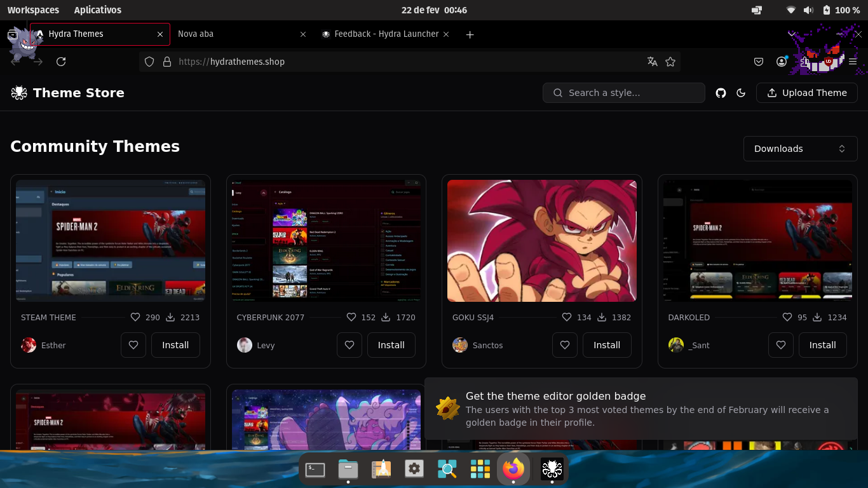Favorite the Cyberpunk 2077 theme heart button
Image resolution: width=868 pixels, height=488 pixels.
pos(349,345)
